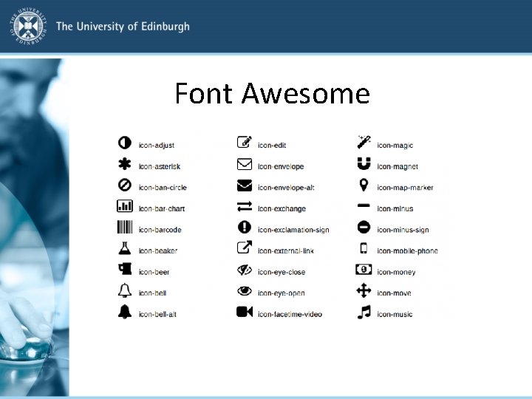This screenshot has width=532, height=399.
Task: Click the 'icon-magic' label
Action: [x=395, y=146]
